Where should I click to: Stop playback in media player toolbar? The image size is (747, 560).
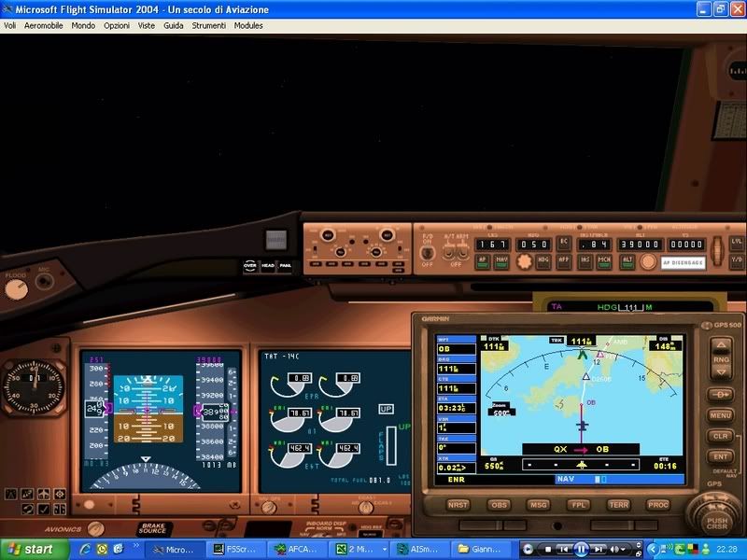point(548,550)
